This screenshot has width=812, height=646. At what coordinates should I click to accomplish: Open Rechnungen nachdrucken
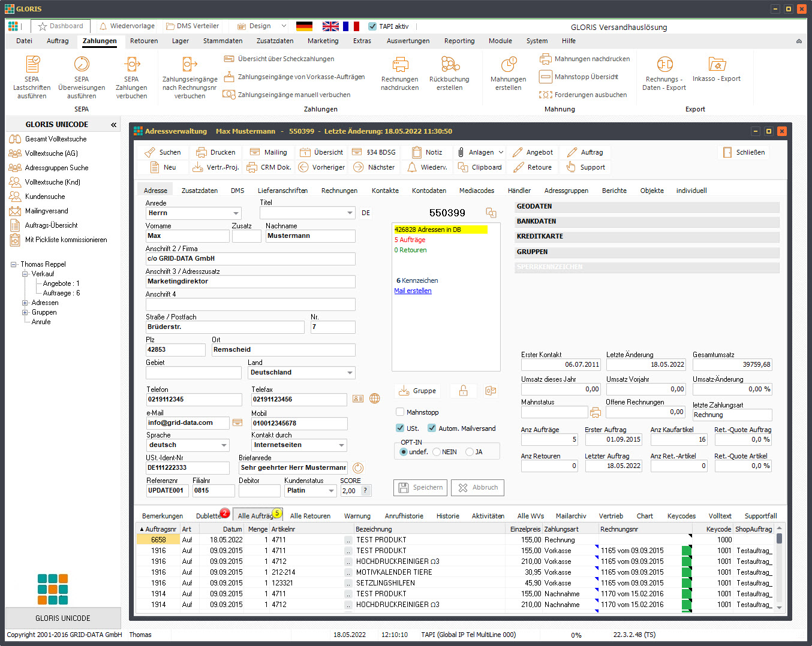point(399,74)
